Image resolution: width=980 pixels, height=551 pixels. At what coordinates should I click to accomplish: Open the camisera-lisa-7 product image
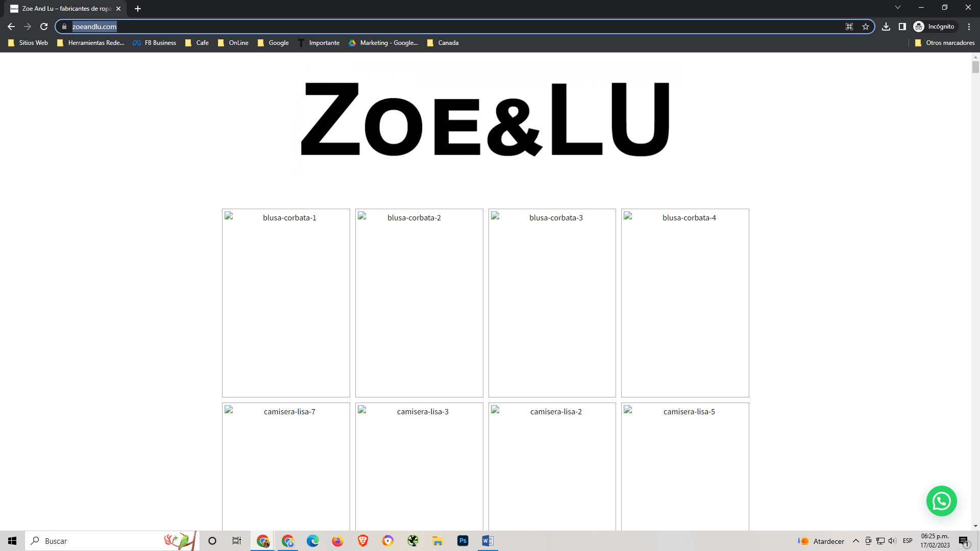click(x=286, y=466)
